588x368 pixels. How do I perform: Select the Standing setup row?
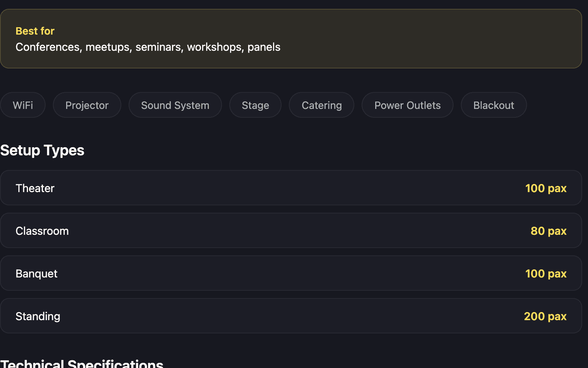[x=291, y=316]
